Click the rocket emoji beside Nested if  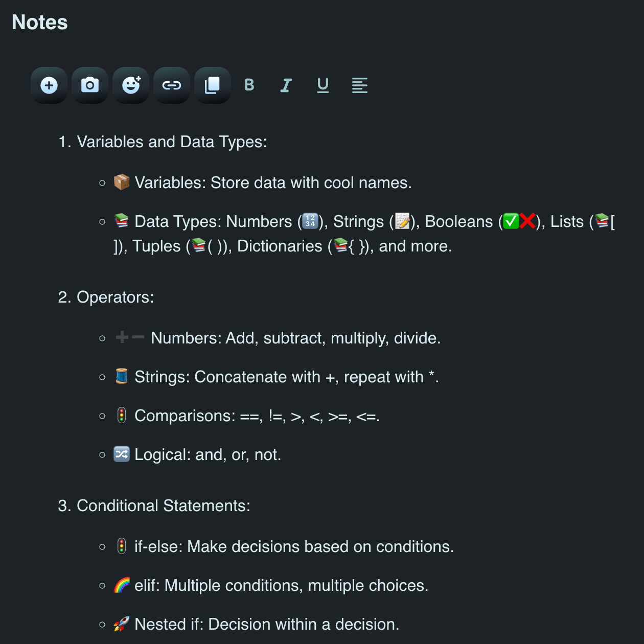[122, 624]
